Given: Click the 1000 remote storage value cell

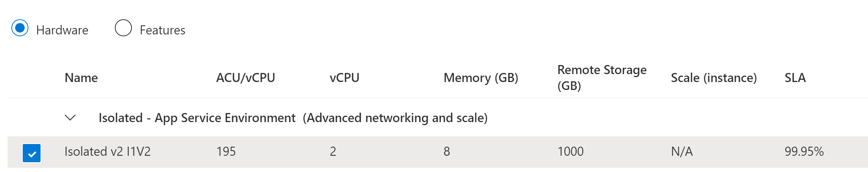Looking at the screenshot, I should pyautogui.click(x=570, y=152).
